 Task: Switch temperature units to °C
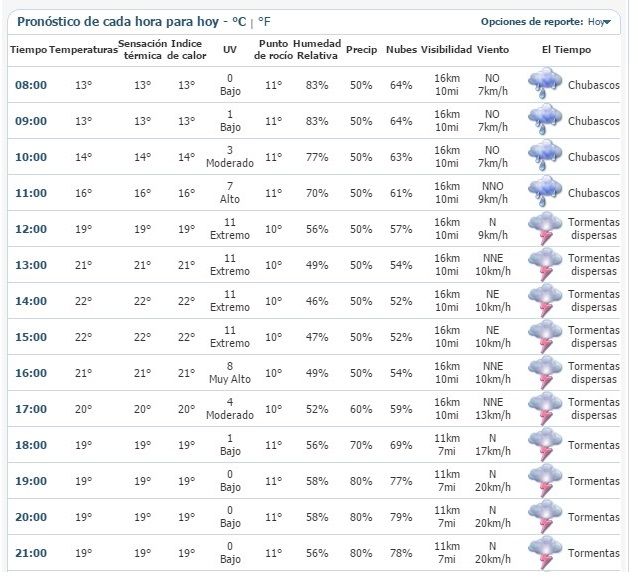pyautogui.click(x=238, y=21)
